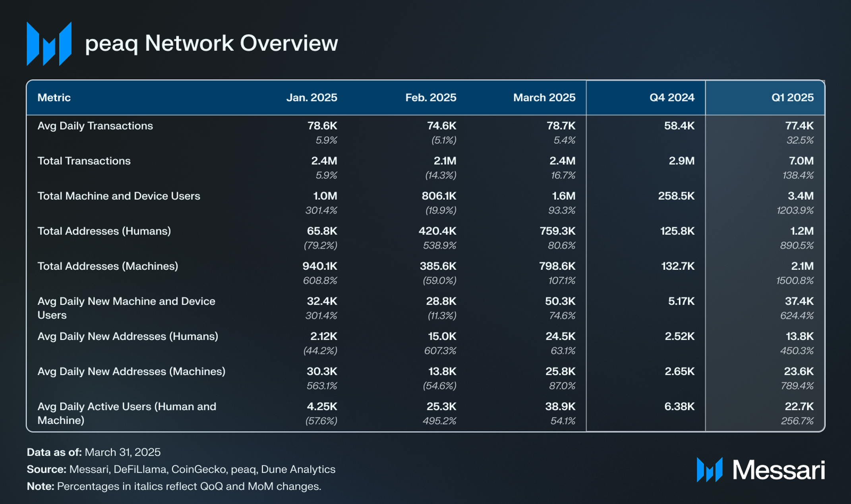The height and width of the screenshot is (504, 851).
Task: Click Total Machine and Device Users label
Action: click(x=119, y=196)
